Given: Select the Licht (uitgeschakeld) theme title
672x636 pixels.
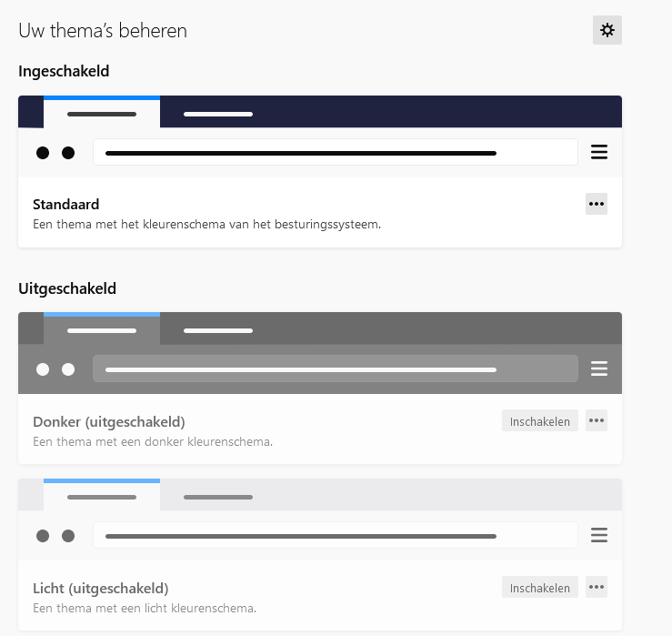Looking at the screenshot, I should point(101,589).
